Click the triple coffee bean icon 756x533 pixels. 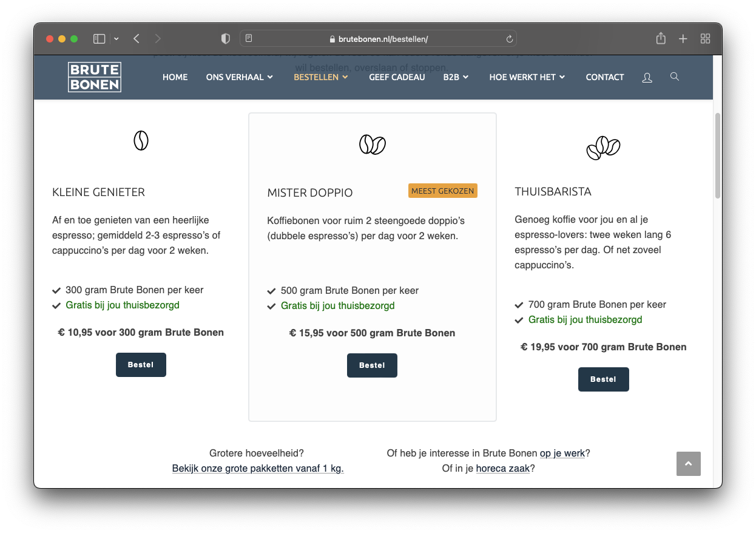(603, 148)
